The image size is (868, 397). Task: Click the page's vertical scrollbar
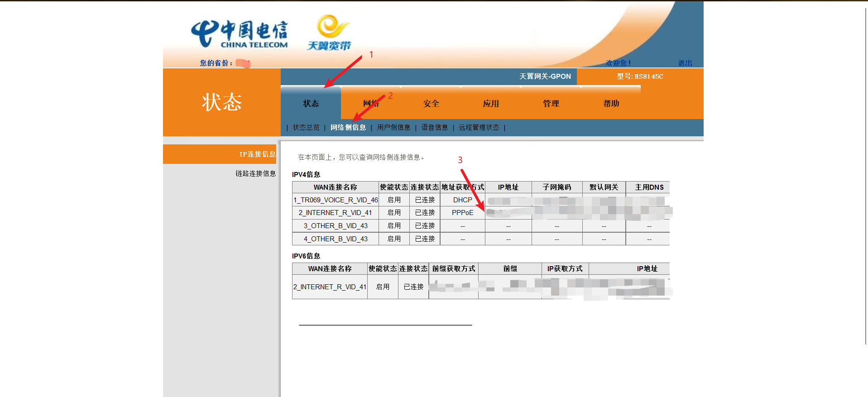866,181
